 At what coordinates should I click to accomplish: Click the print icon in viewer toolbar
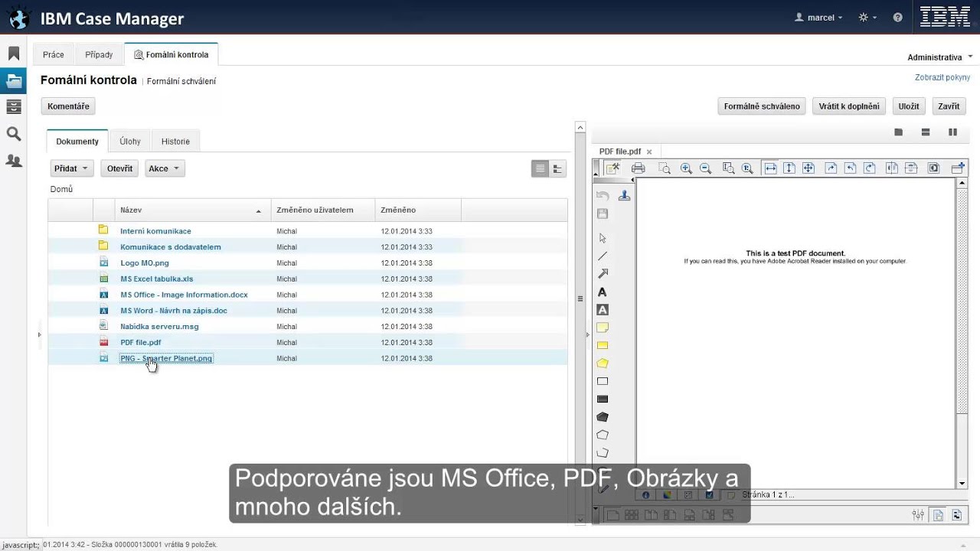(639, 168)
